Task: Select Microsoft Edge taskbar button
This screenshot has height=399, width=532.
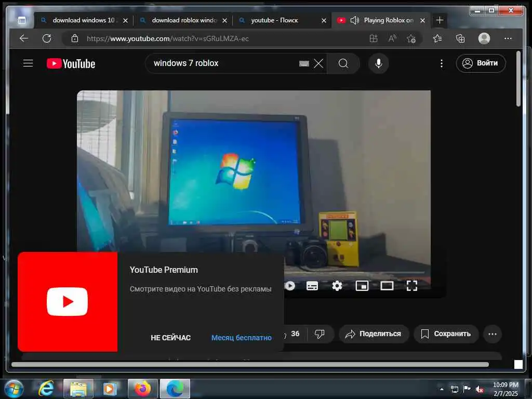Action: click(175, 389)
